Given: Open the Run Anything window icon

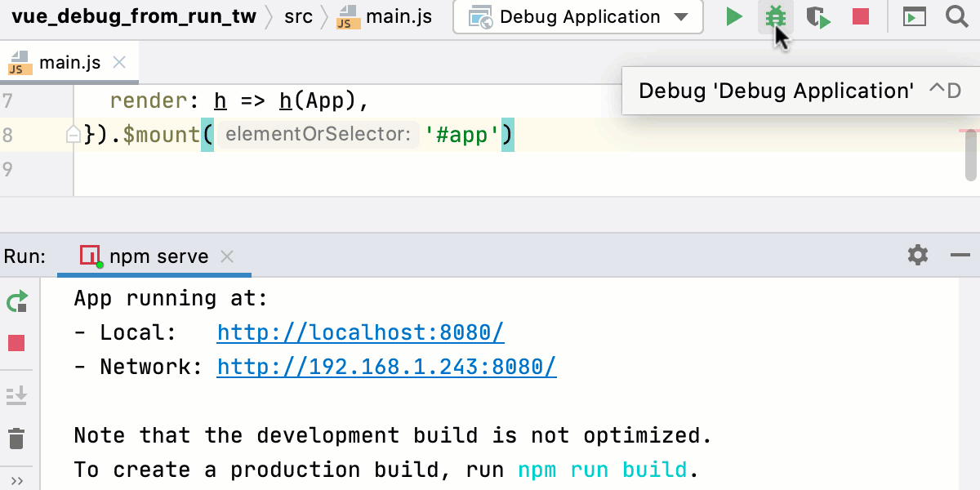Looking at the screenshot, I should point(915,16).
